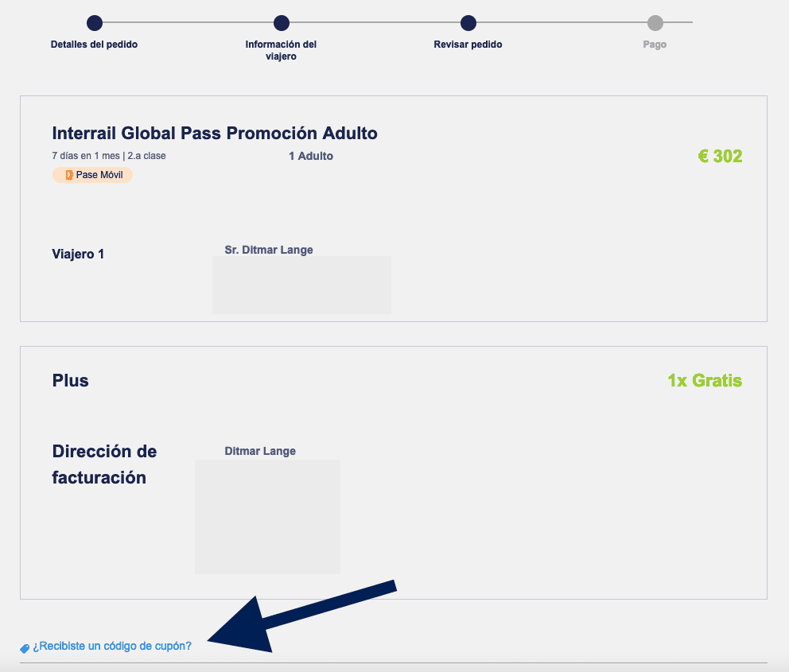Open the "¿Recibiste un código de cupón?" link
Viewport: 789px width, 672px height.
pyautogui.click(x=112, y=647)
